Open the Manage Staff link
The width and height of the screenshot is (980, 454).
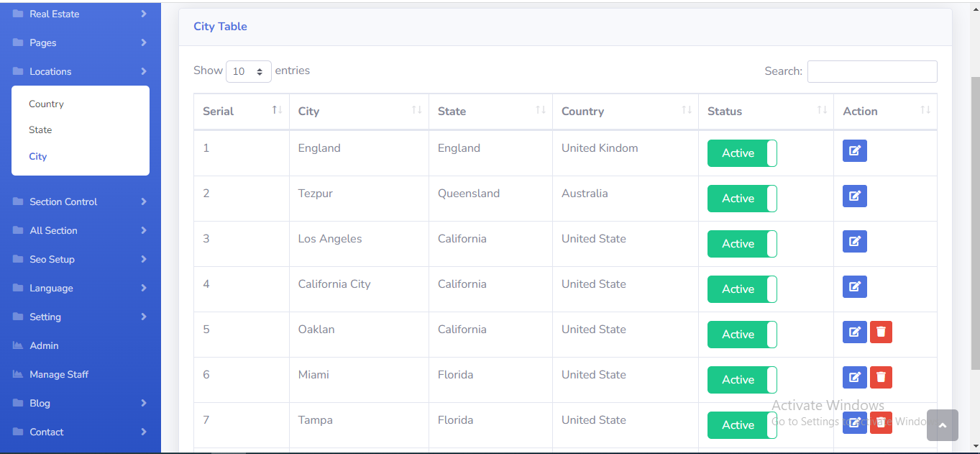point(59,374)
